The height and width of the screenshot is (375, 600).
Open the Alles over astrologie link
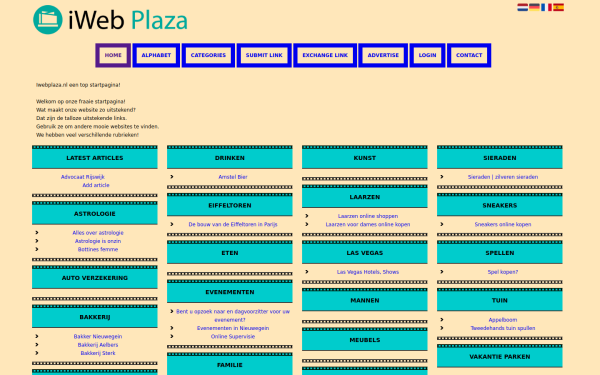point(98,233)
